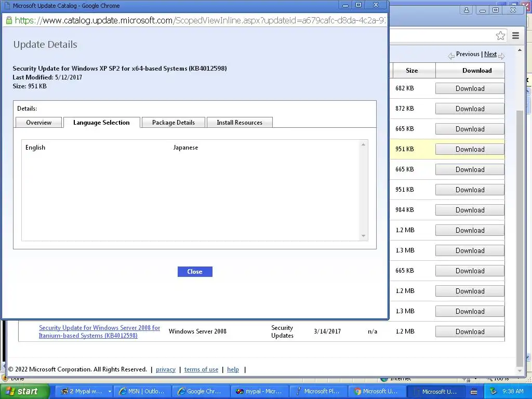Image resolution: width=532 pixels, height=399 pixels.
Task: Open the Chrome hamburger menu
Action: tap(516, 36)
